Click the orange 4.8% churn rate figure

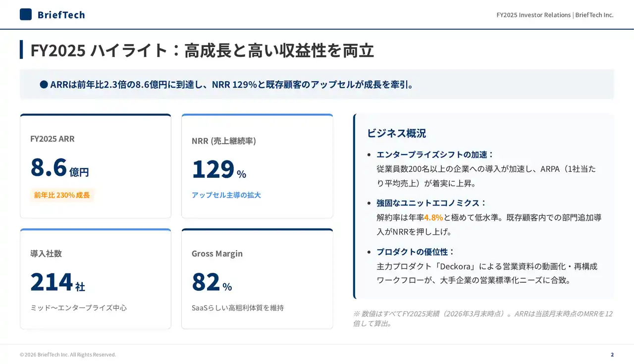tap(433, 217)
